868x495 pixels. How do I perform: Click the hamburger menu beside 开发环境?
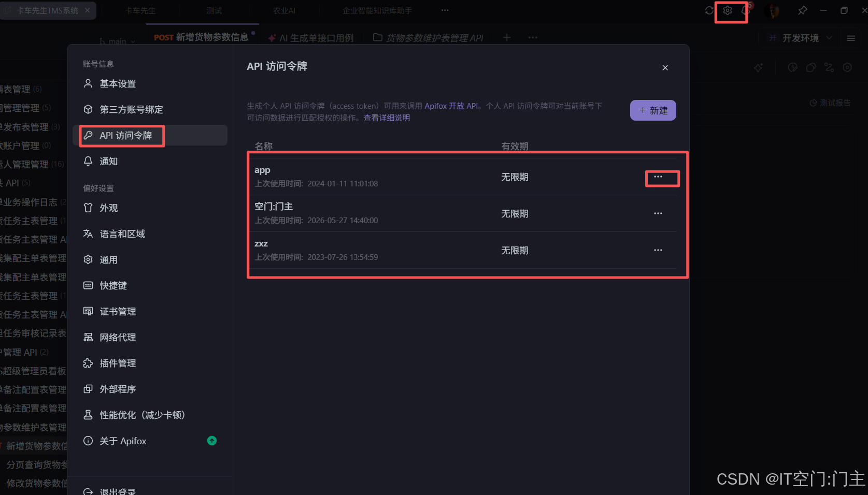pyautogui.click(x=851, y=38)
